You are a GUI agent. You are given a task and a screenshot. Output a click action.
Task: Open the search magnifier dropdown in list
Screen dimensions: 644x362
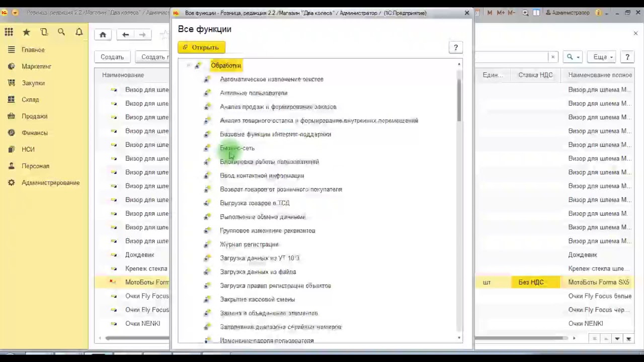pos(573,57)
